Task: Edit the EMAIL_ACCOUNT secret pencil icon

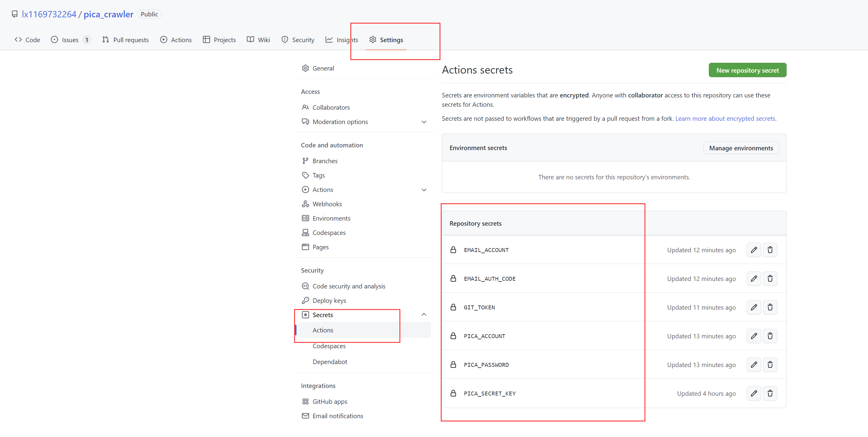Action: tap(753, 250)
